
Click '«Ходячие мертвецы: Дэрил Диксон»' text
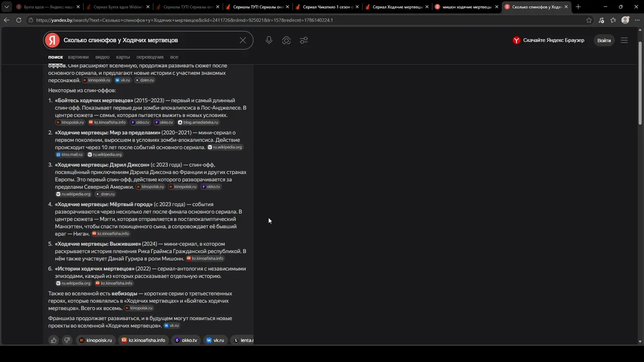pyautogui.click(x=102, y=165)
